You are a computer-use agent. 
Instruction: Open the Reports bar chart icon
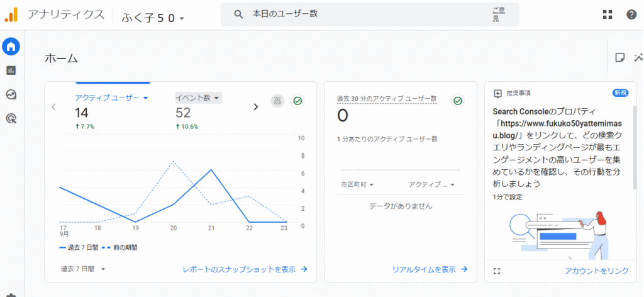[x=11, y=70]
